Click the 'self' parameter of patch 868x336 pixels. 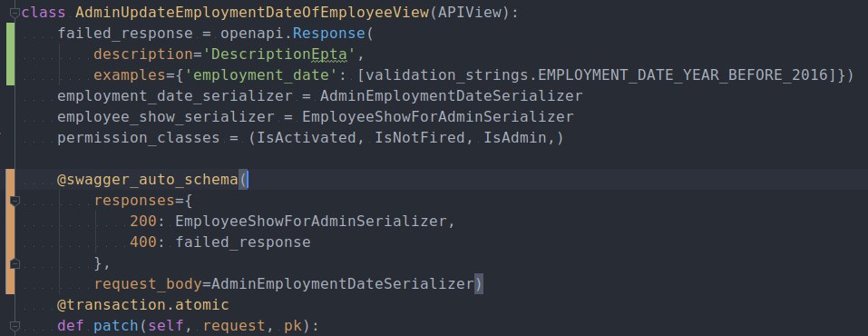[166, 325]
